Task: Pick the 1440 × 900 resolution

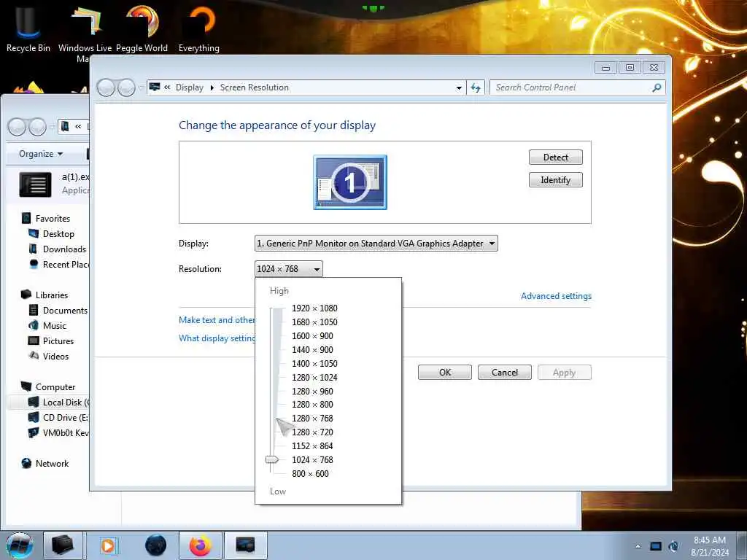Action: point(312,349)
